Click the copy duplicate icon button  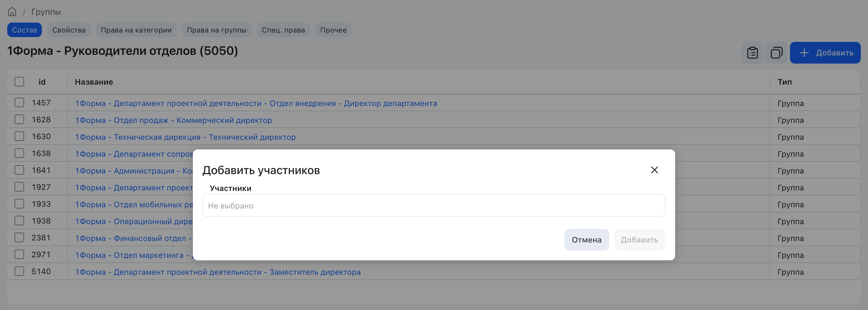(x=776, y=53)
